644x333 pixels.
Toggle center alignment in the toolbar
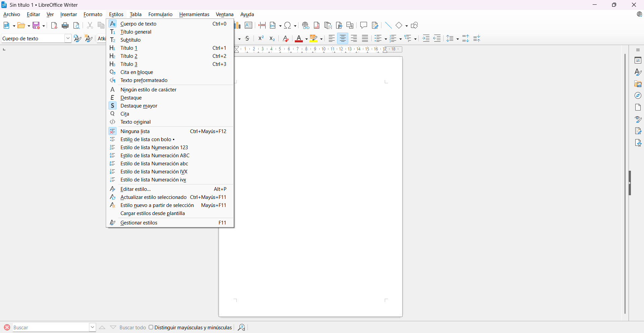pos(342,39)
